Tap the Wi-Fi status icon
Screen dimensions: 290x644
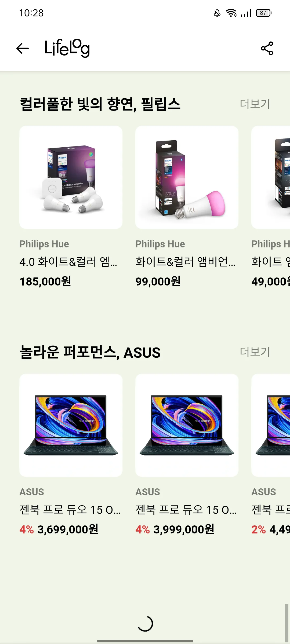click(x=231, y=13)
